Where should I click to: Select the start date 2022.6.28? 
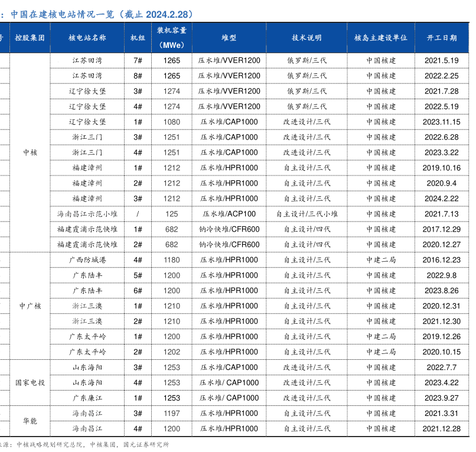442,137
